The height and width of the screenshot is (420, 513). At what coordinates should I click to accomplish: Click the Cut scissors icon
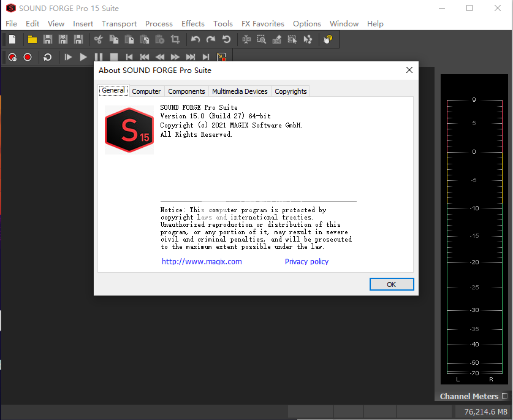[x=97, y=39]
